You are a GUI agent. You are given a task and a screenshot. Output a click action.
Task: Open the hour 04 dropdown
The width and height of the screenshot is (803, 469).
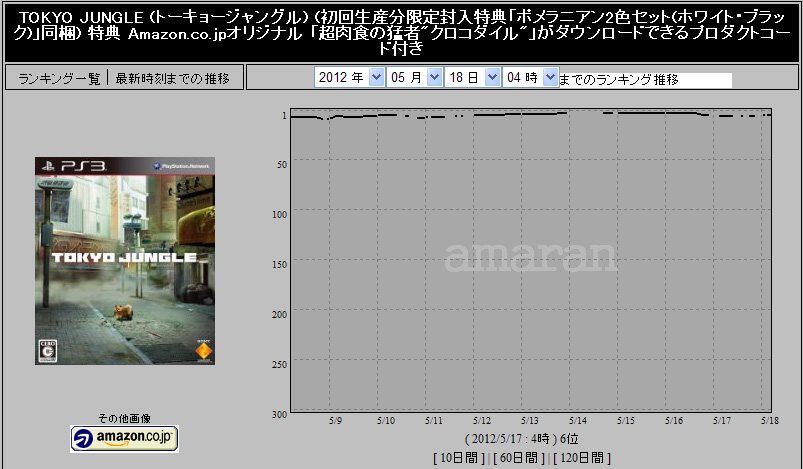point(530,77)
